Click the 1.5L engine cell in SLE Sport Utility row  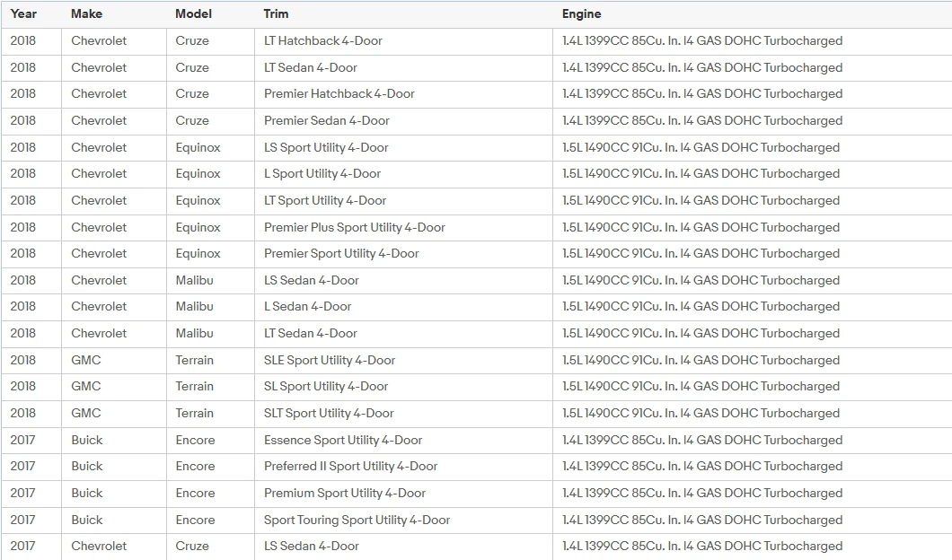point(701,361)
